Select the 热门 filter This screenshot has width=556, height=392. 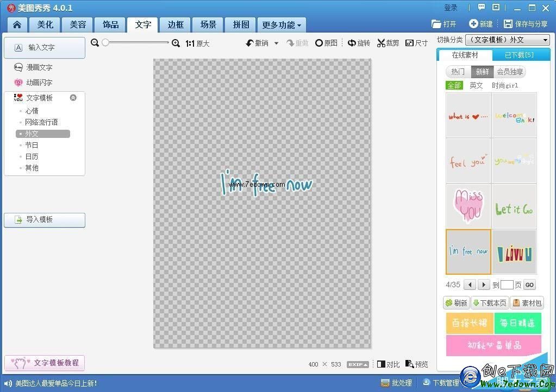click(458, 72)
